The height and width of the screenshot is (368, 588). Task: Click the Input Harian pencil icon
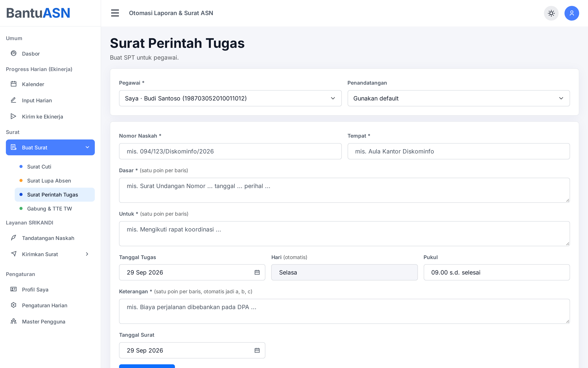click(14, 100)
